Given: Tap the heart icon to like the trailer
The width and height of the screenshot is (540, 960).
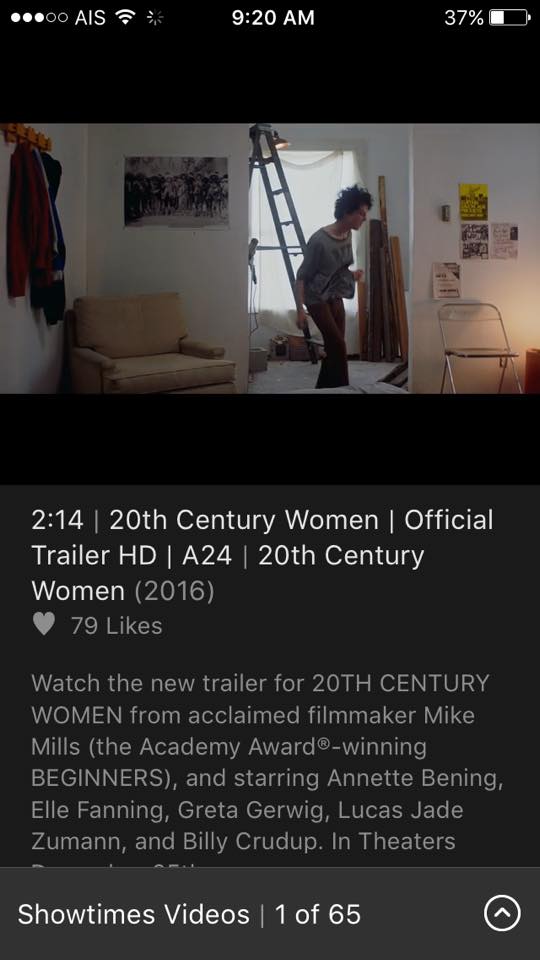Looking at the screenshot, I should (x=43, y=624).
